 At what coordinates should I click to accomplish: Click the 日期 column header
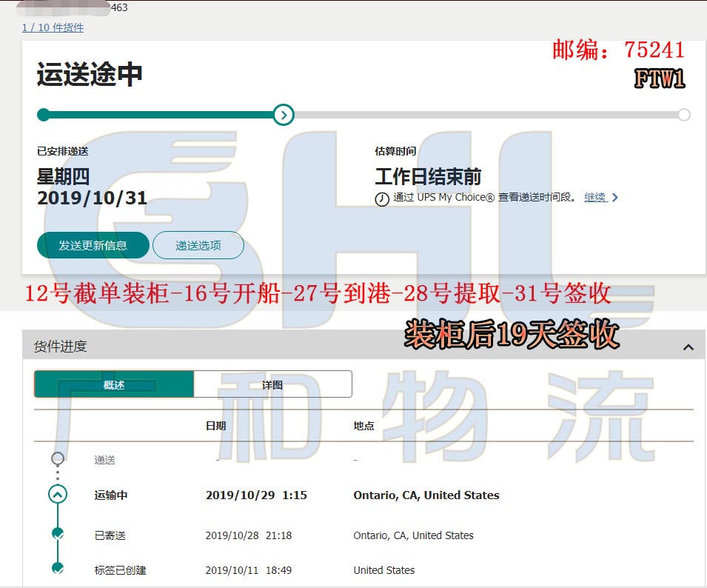point(215,426)
